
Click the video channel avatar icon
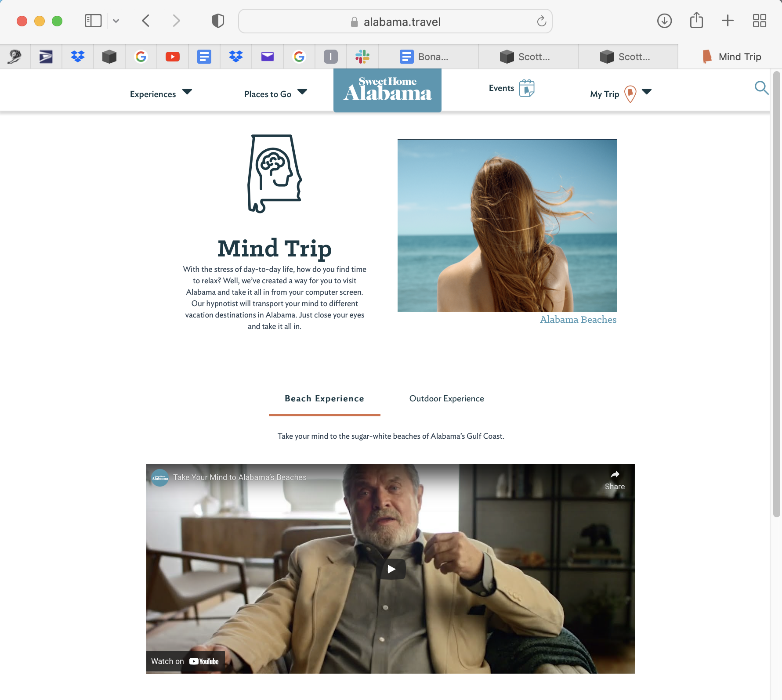pyautogui.click(x=160, y=478)
